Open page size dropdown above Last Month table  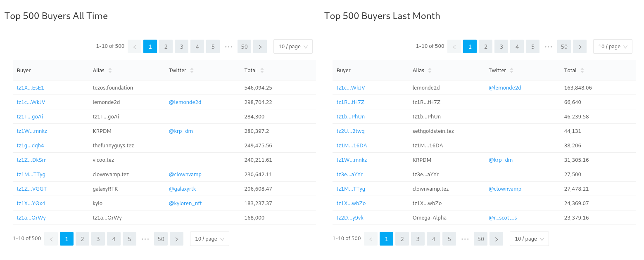(x=613, y=47)
